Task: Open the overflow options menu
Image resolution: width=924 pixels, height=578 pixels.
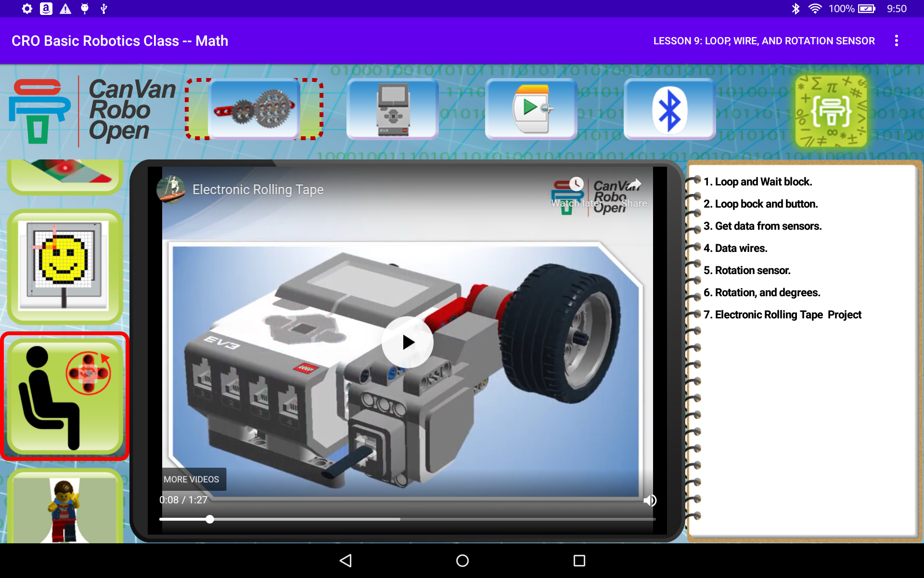Action: point(896,40)
